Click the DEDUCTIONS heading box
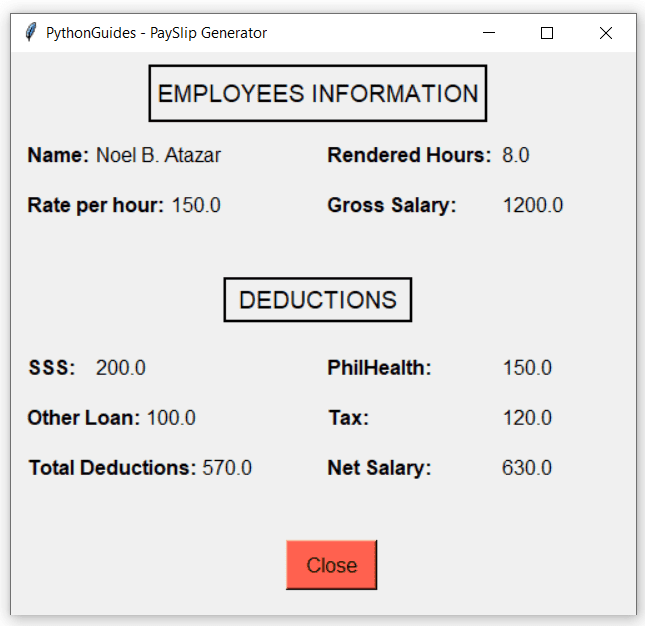Image resolution: width=645 pixels, height=626 pixels. tap(317, 300)
